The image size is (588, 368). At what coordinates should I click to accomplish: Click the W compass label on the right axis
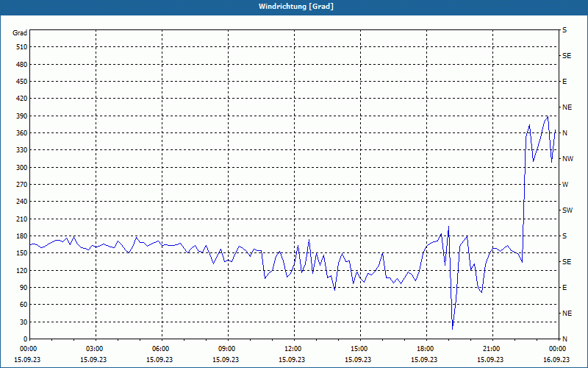point(565,185)
